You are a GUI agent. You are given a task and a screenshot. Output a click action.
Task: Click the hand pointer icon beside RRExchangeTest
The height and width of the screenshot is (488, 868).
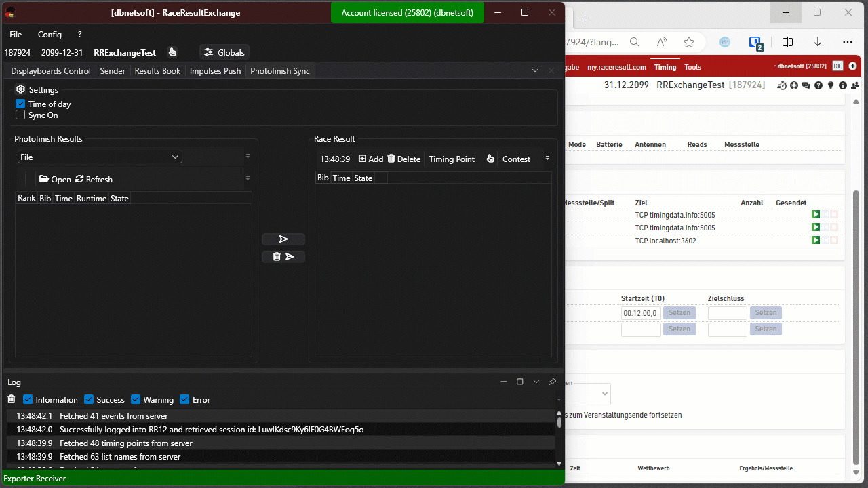172,52
